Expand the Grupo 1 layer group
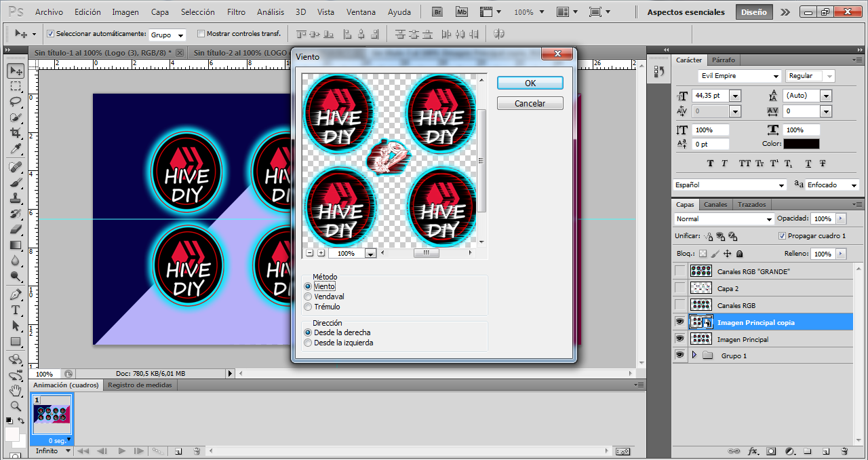The image size is (868, 460). [x=694, y=356]
